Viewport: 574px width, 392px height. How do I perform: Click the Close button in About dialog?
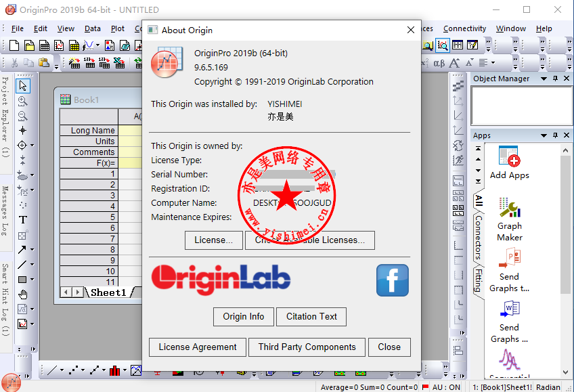tap(389, 347)
